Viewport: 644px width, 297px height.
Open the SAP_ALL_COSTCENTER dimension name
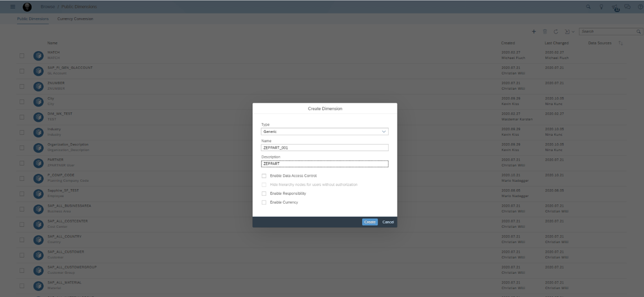(67, 221)
